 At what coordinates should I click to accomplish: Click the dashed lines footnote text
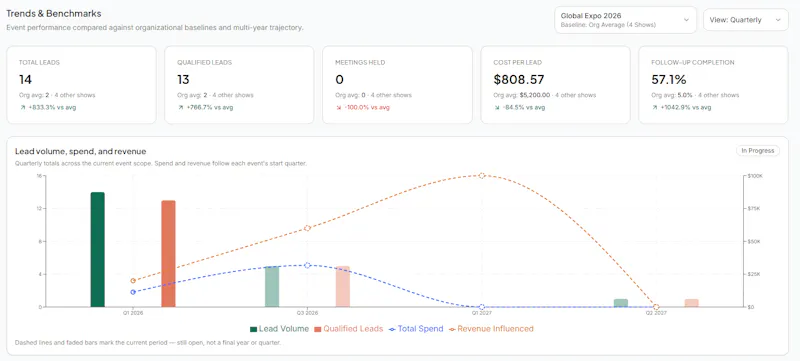pos(148,343)
